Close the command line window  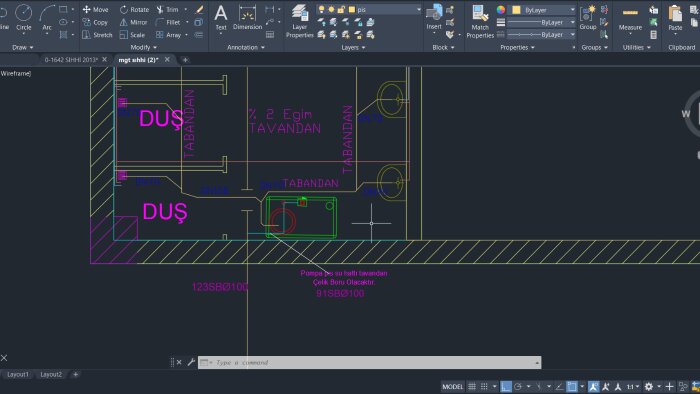(x=179, y=362)
